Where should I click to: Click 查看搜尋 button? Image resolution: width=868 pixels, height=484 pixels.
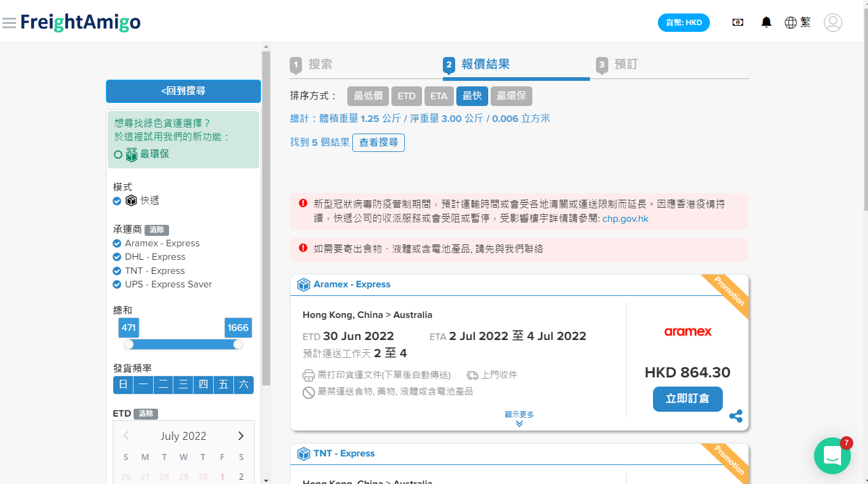coord(379,143)
